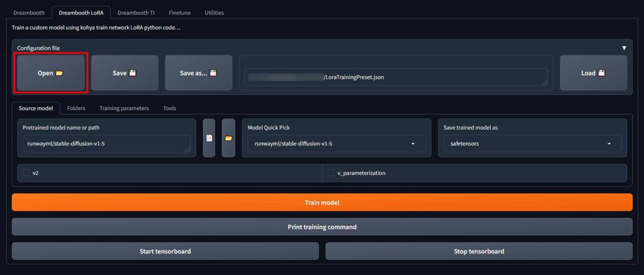This screenshot has height=275, width=644.
Task: Expand the Model Quick Pick dropdown
Action: click(x=336, y=143)
